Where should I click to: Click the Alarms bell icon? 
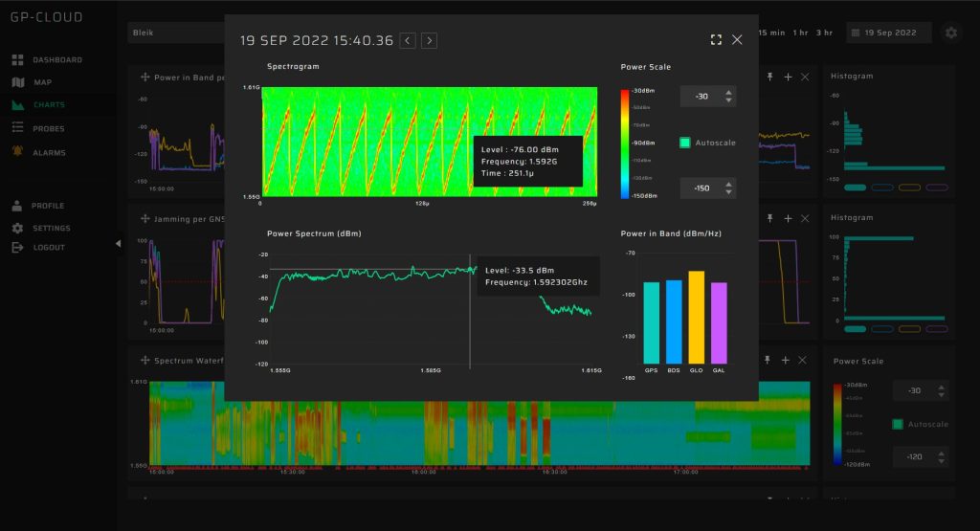(17, 152)
